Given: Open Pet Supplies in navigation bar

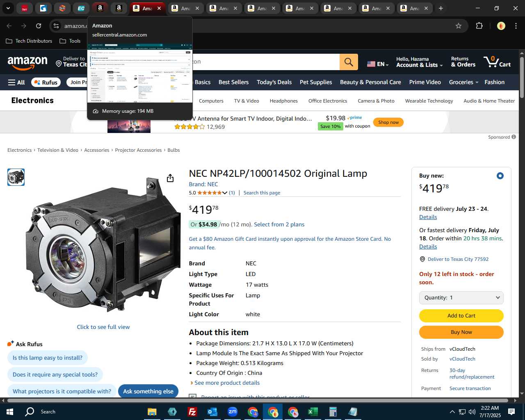Looking at the screenshot, I should pyautogui.click(x=316, y=82).
